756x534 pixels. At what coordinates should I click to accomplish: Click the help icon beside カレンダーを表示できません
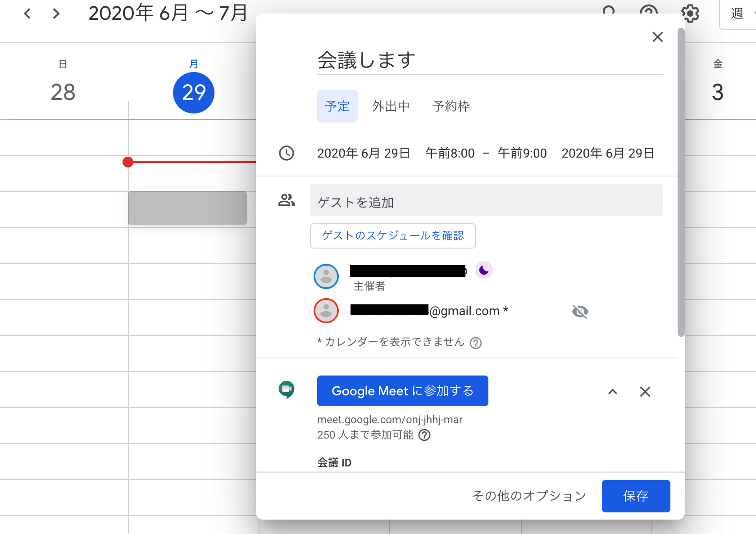pyautogui.click(x=476, y=343)
